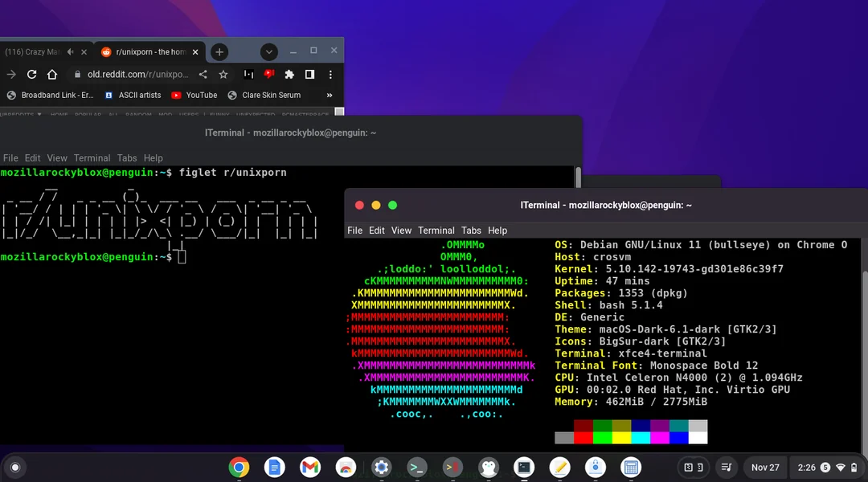Click red close dot on neofetch terminal
The height and width of the screenshot is (482, 868).
point(359,206)
